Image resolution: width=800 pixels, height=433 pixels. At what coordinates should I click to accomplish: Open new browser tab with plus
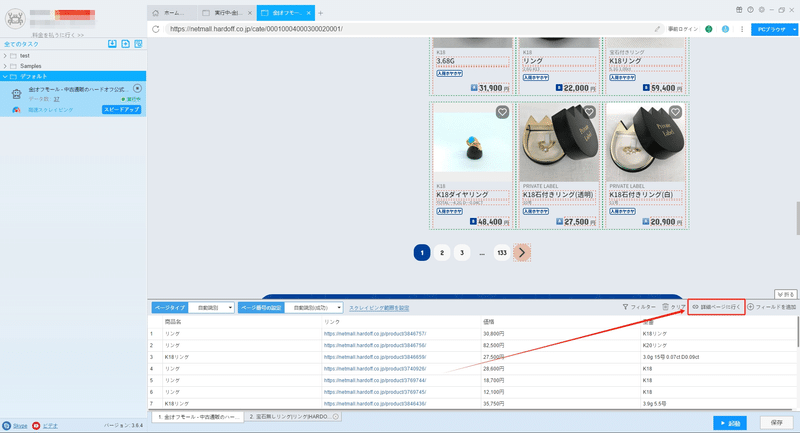(320, 13)
